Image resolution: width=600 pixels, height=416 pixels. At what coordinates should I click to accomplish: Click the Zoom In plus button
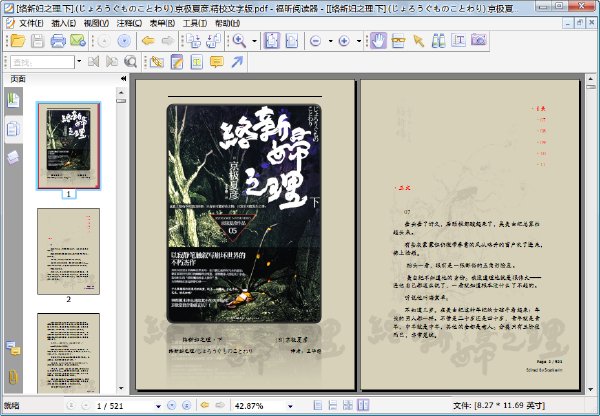pyautogui.click(x=344, y=41)
